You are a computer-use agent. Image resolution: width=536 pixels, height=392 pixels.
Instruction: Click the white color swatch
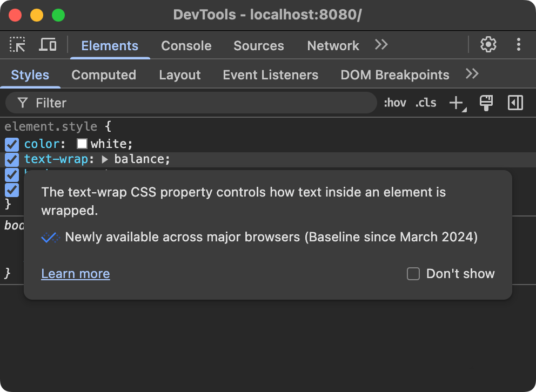coord(82,144)
